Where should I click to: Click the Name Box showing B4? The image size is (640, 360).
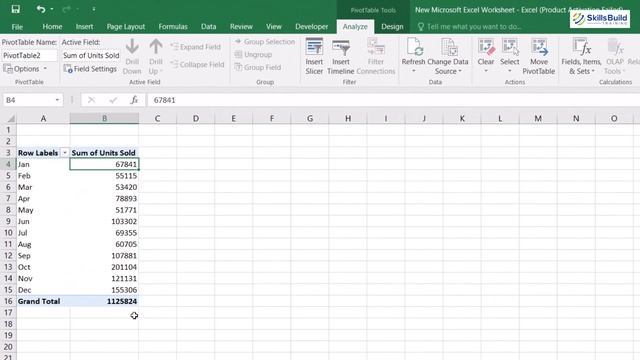pyautogui.click(x=28, y=100)
